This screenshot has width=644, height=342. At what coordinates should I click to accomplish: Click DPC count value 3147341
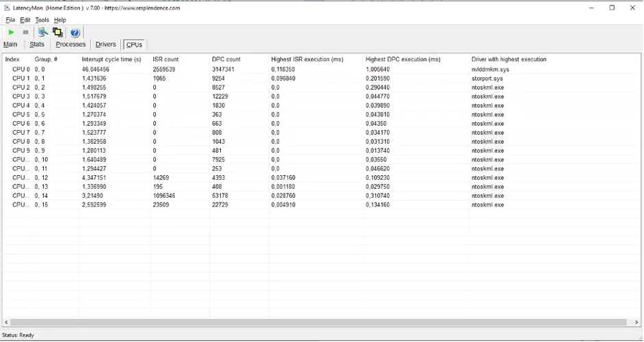pos(223,70)
